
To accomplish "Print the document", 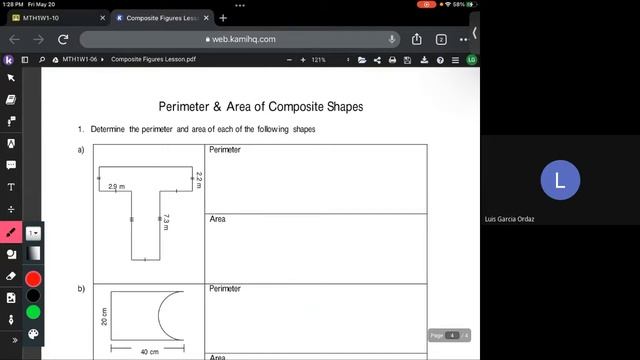I will click(392, 60).
